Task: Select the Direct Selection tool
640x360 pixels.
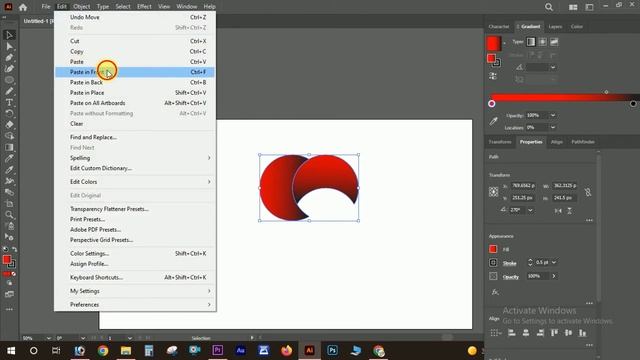Action: tap(9, 47)
